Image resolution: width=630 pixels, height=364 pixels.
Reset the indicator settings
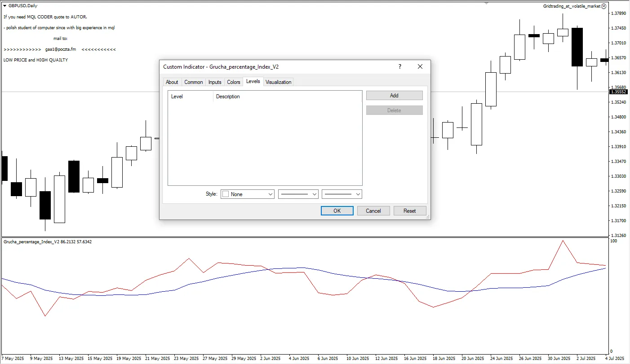pos(409,211)
